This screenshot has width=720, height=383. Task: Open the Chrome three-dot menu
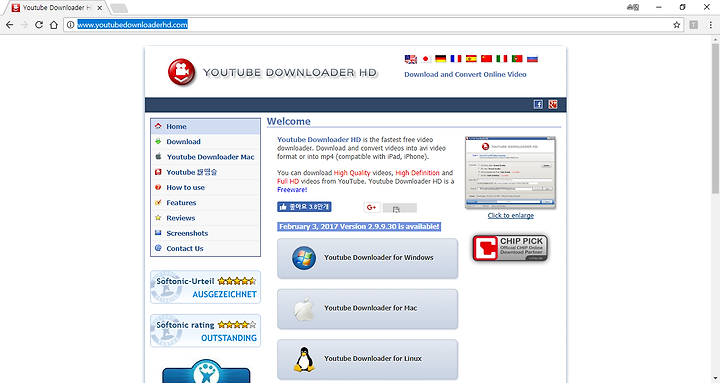pos(710,25)
